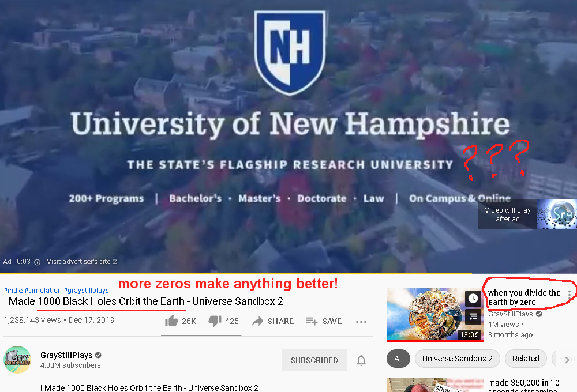
Task: Open the recommended video's three-dot options menu
Action: click(569, 294)
